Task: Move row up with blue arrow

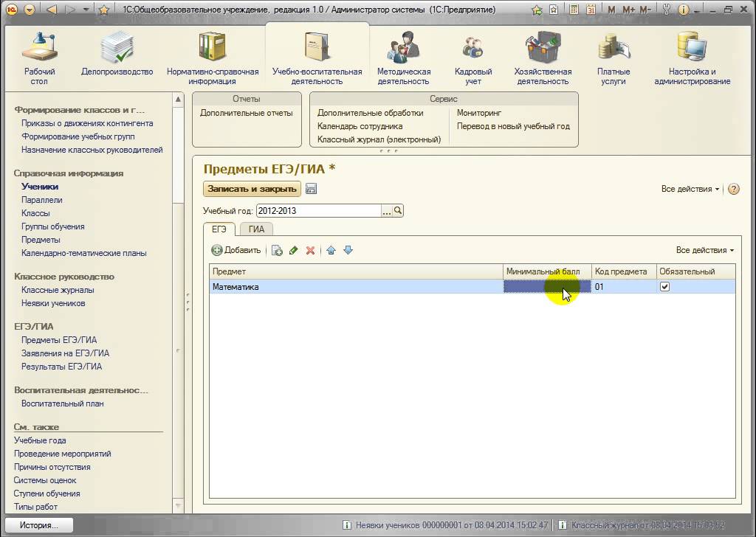Action: tap(331, 251)
